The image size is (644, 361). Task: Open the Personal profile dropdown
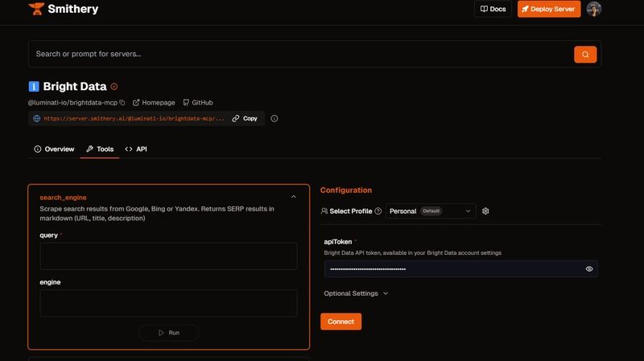431,211
